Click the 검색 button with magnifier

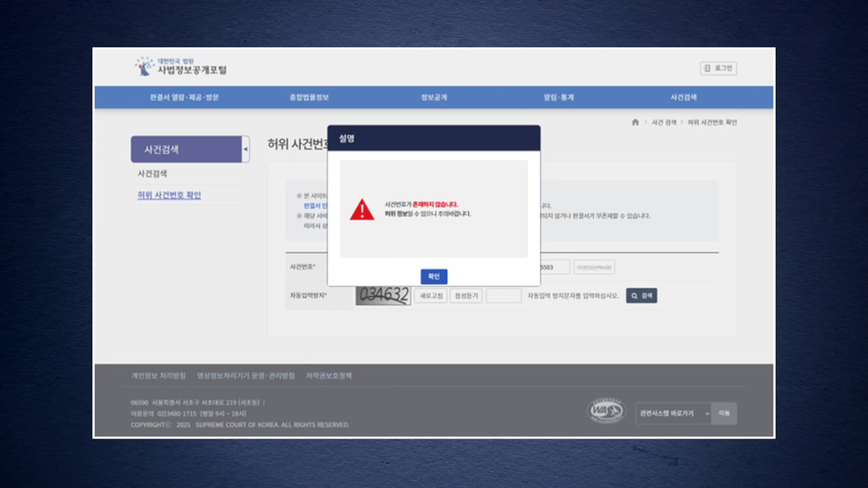[642, 296]
